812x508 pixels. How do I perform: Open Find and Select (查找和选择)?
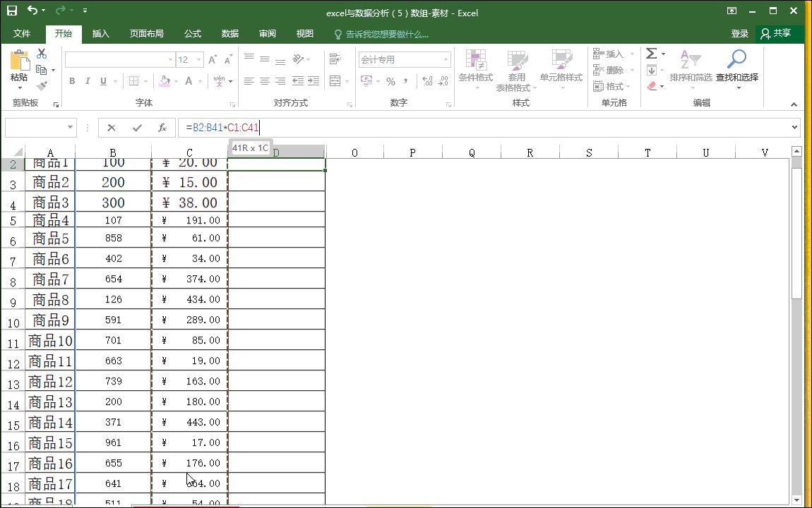coord(737,69)
